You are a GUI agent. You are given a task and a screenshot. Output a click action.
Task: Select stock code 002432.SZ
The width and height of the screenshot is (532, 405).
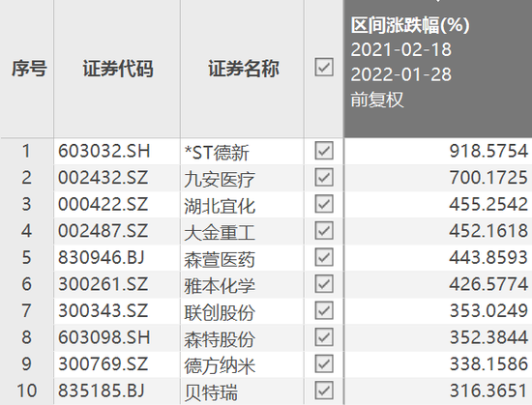pyautogui.click(x=103, y=178)
